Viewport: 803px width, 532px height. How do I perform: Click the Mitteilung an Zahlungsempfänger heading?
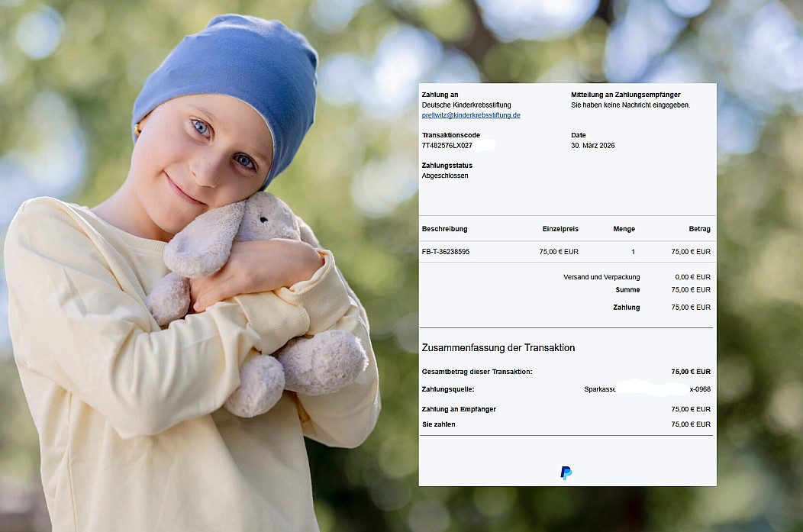point(625,95)
